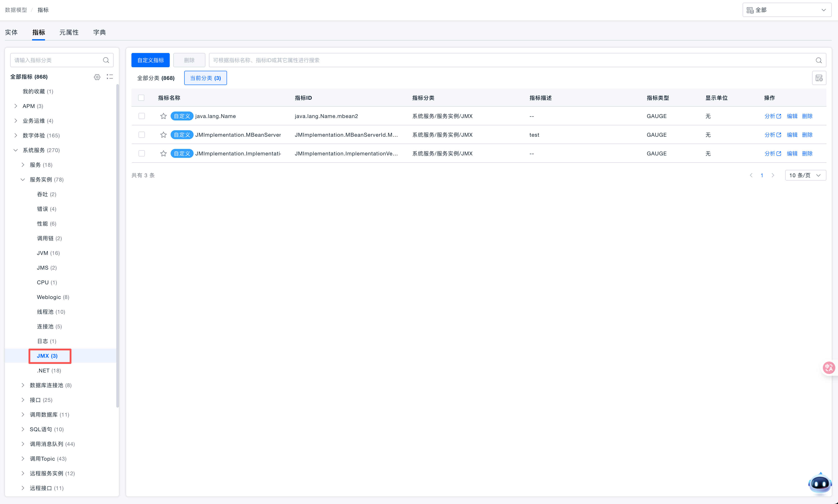This screenshot has height=504, width=838.
Task: Click the column settings icon above the table
Action: (819, 78)
